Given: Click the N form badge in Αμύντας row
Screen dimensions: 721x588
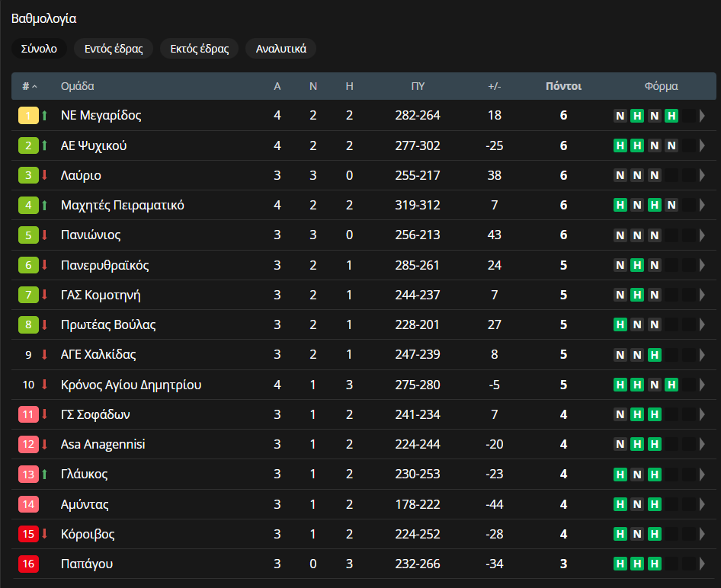Looking at the screenshot, I should (x=637, y=504).
